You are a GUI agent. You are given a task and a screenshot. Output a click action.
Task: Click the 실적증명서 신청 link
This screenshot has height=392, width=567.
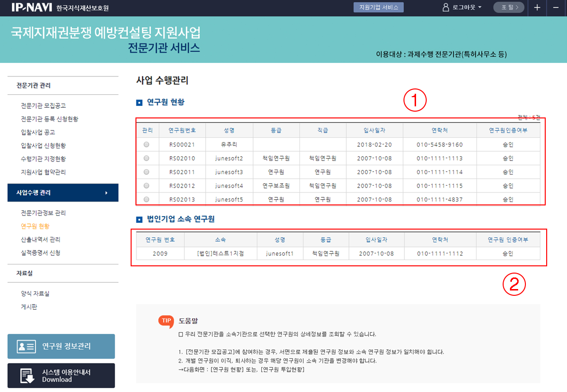(41, 253)
